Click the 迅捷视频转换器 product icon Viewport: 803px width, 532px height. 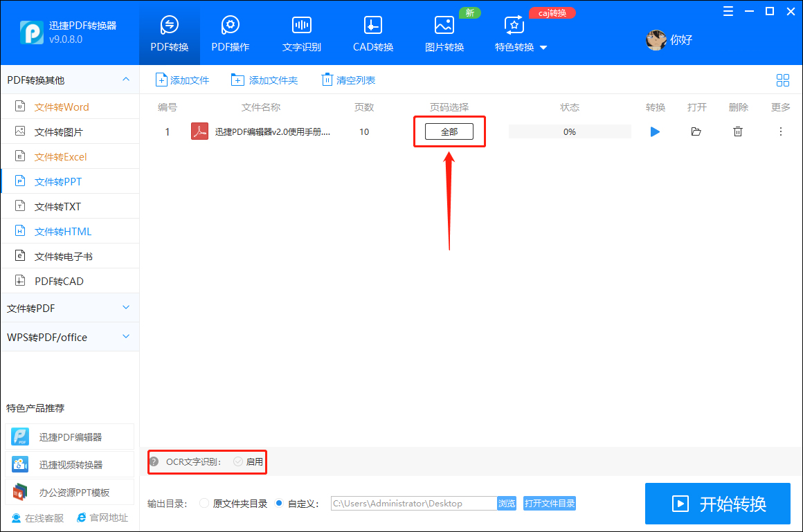tap(20, 464)
